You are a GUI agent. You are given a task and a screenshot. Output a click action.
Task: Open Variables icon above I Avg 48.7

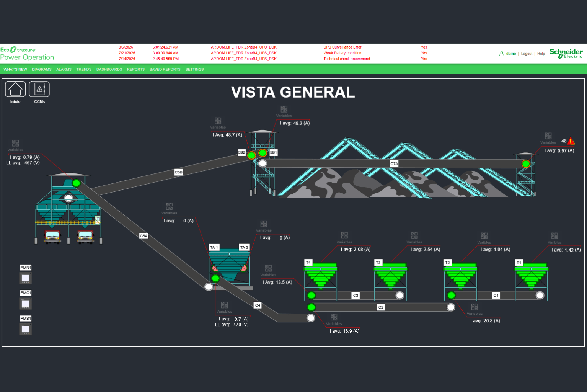coord(218,121)
